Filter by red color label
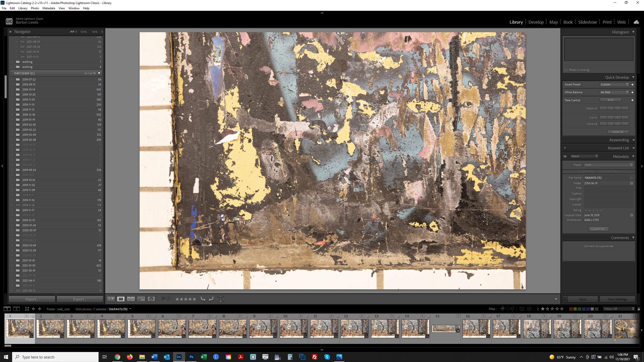The width and height of the screenshot is (644, 362). pos(571,309)
